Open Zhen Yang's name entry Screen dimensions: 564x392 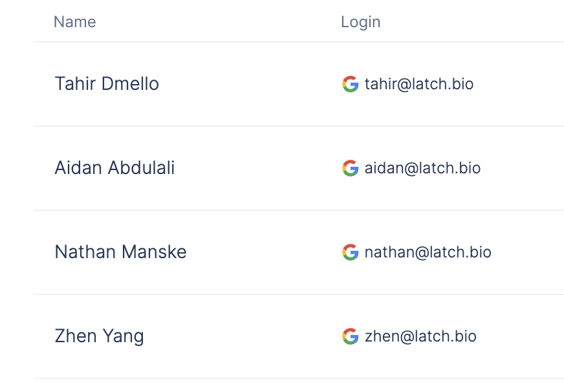(99, 336)
